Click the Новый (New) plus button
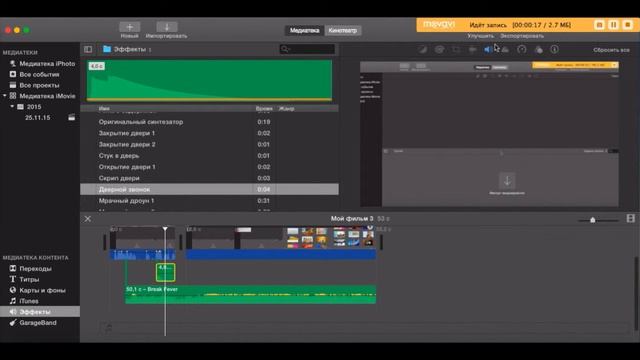Image resolution: width=640 pixels, height=360 pixels. [129, 27]
